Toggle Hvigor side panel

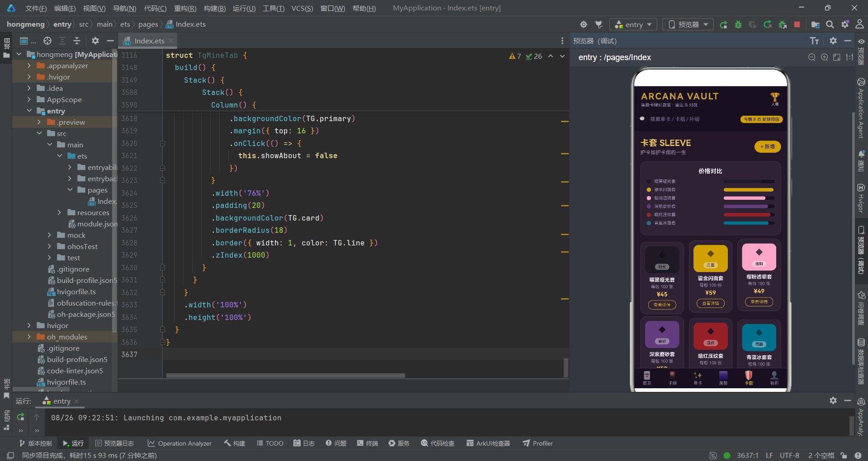pyautogui.click(x=861, y=198)
